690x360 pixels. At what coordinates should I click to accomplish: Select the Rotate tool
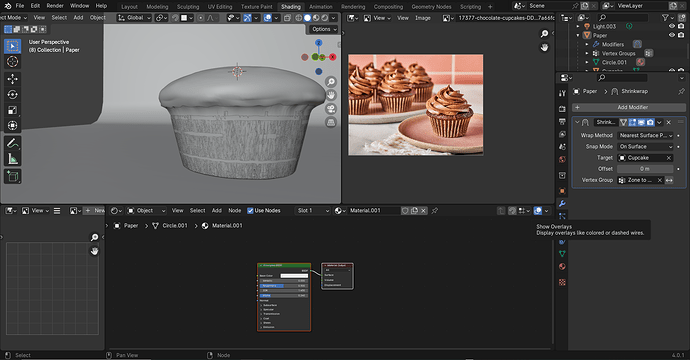[12, 94]
